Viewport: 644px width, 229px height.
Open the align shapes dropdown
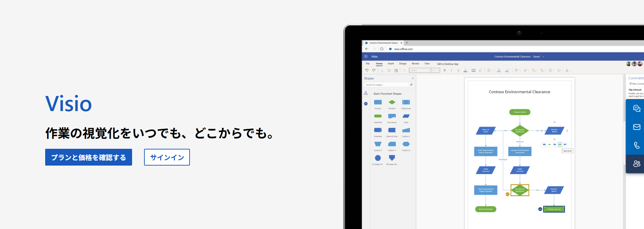pyautogui.click(x=518, y=70)
